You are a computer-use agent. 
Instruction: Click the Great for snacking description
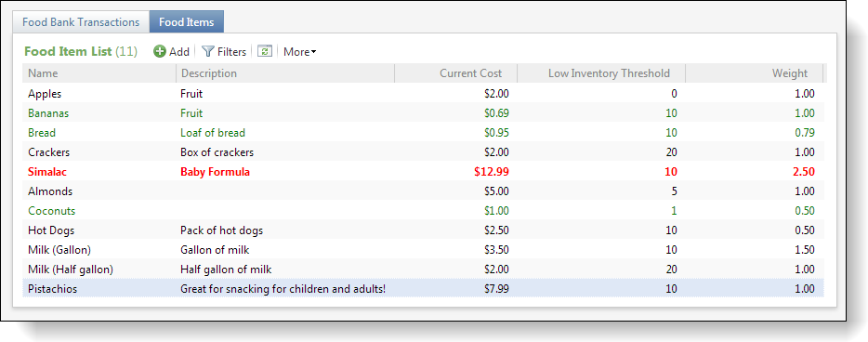tap(283, 289)
